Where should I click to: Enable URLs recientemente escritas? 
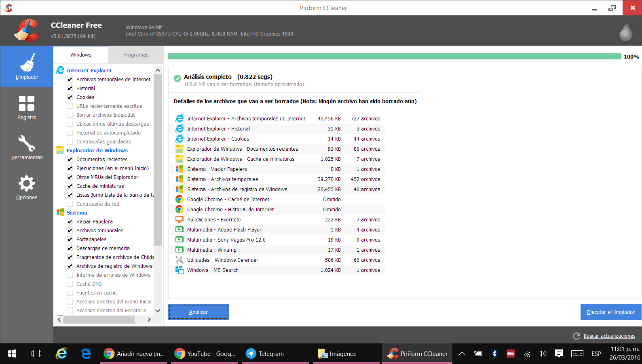point(70,106)
